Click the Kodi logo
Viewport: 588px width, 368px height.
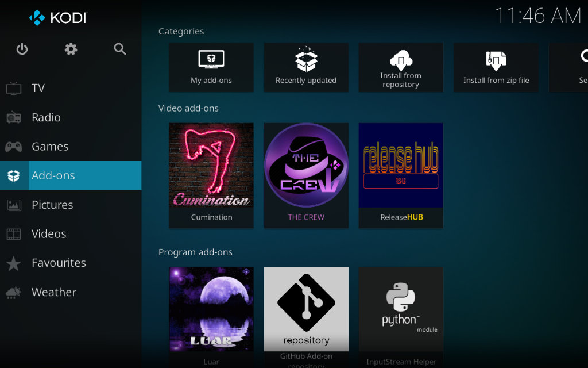(57, 18)
